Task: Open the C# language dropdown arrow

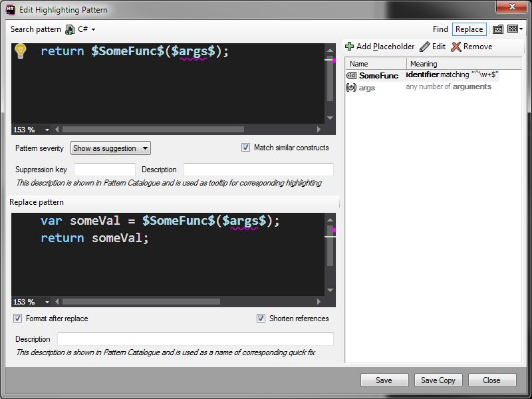Action: pos(93,29)
